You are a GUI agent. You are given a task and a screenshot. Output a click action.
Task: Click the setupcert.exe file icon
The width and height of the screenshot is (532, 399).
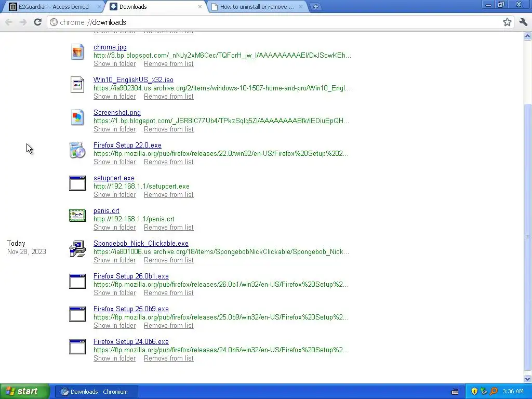[77, 183]
